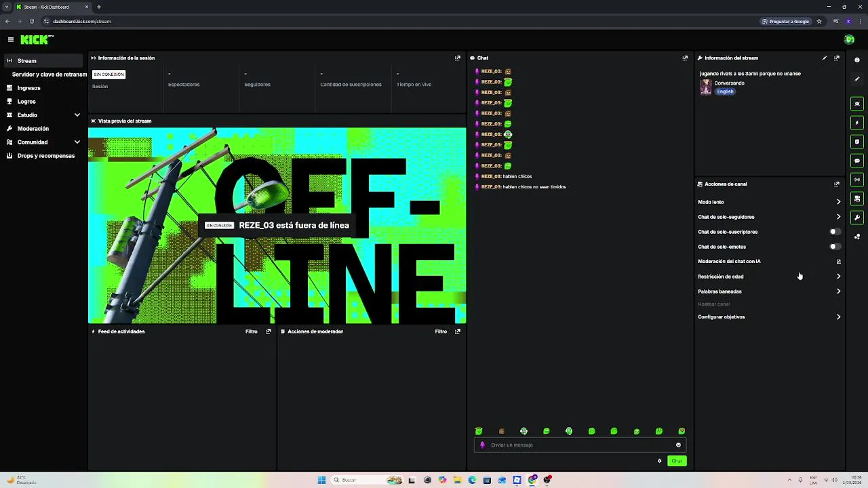Screen dimensions: 868x488
Task: Open the Windows Start menu
Action: 321,480
